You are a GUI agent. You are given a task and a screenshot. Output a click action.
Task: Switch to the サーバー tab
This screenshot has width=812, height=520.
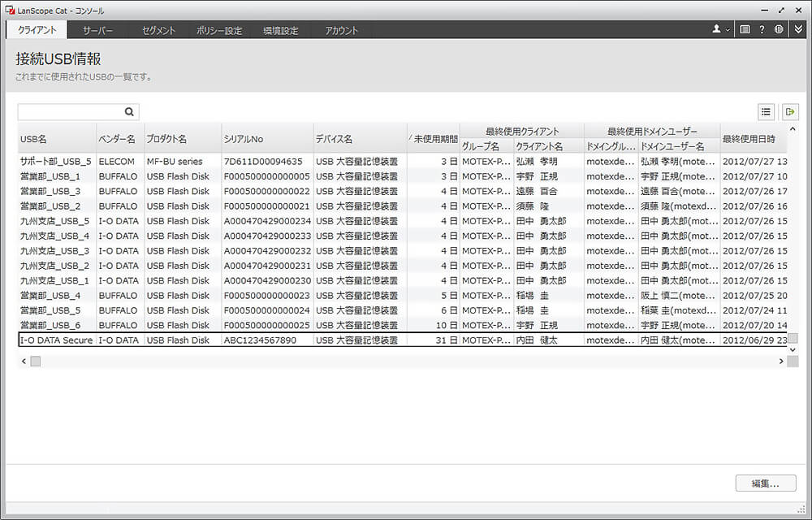[x=98, y=31]
